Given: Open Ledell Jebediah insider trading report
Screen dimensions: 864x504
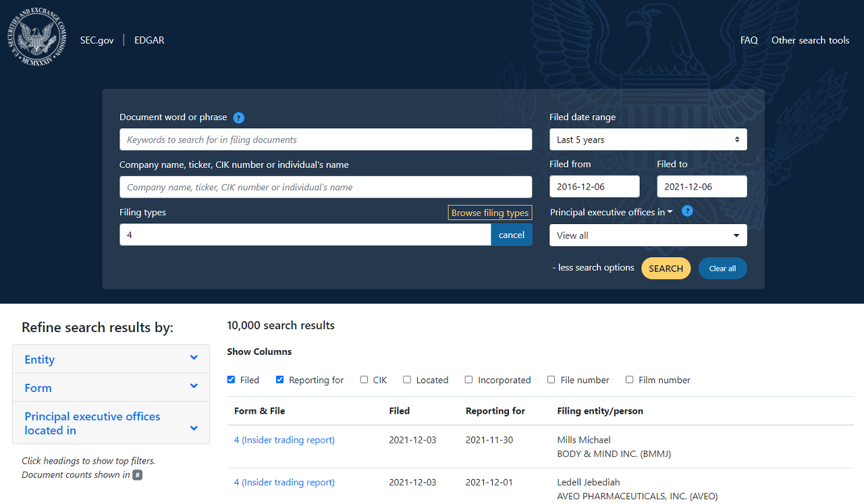Looking at the screenshot, I should 284,482.
